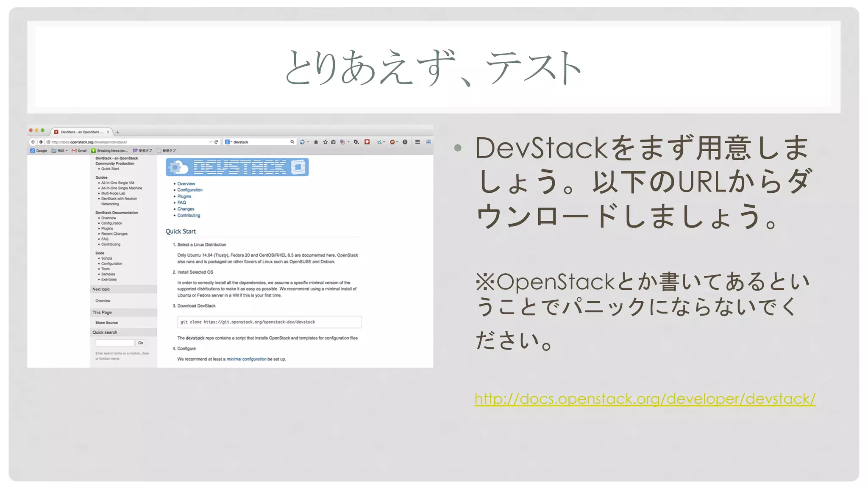The image size is (868, 488).
Task: Open DevStack with Neutron Networking guide
Action: point(119,201)
